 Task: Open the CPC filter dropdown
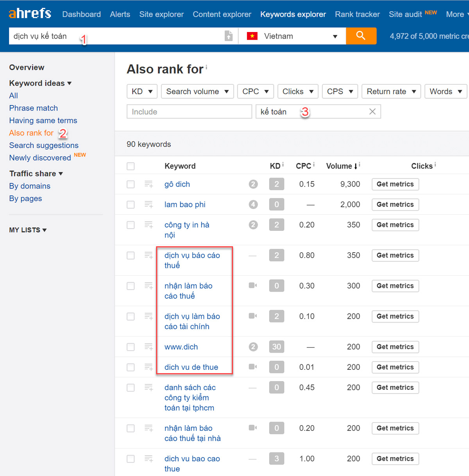256,91
